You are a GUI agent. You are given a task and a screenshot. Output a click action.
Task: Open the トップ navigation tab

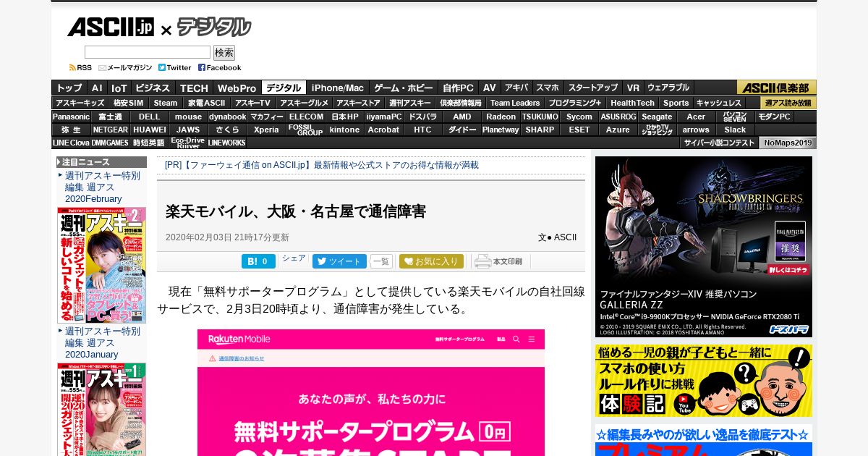(69, 88)
